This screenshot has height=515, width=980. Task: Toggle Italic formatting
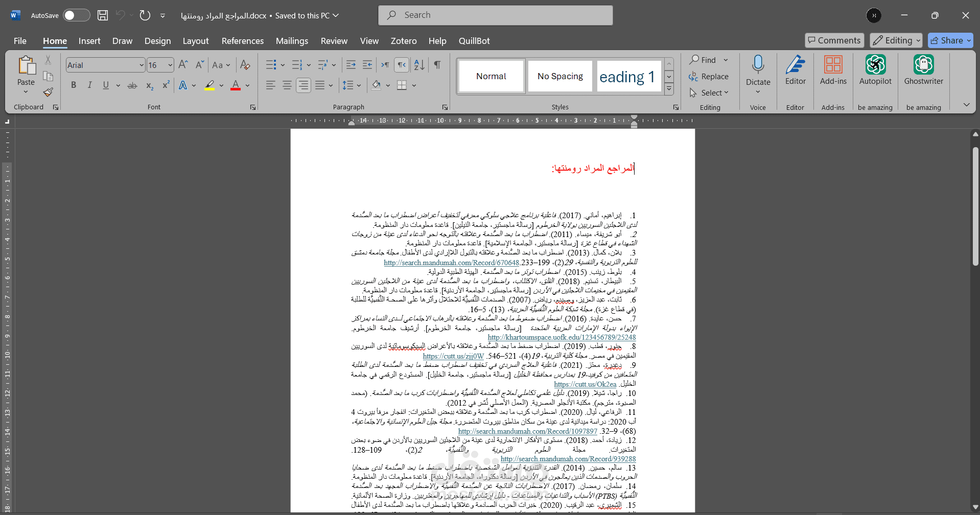click(89, 85)
